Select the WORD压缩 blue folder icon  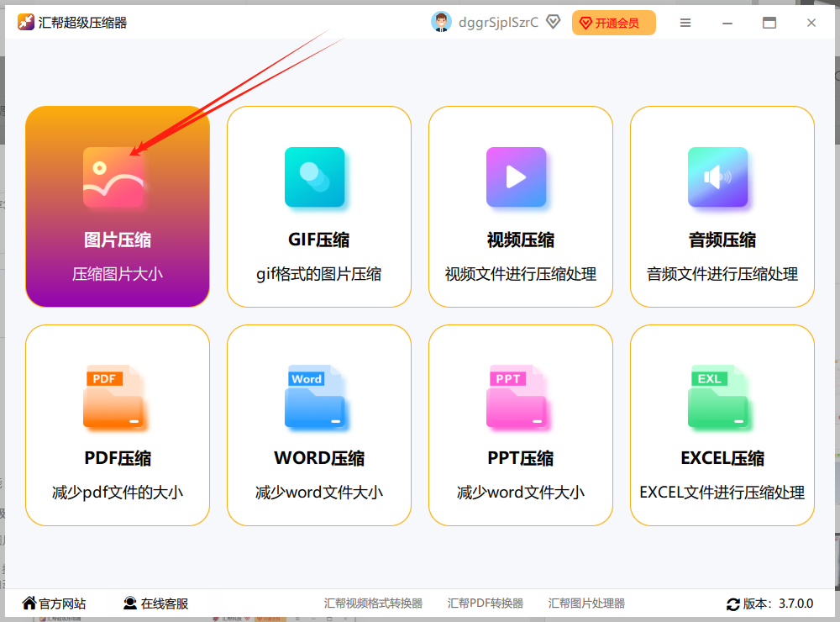(315, 397)
